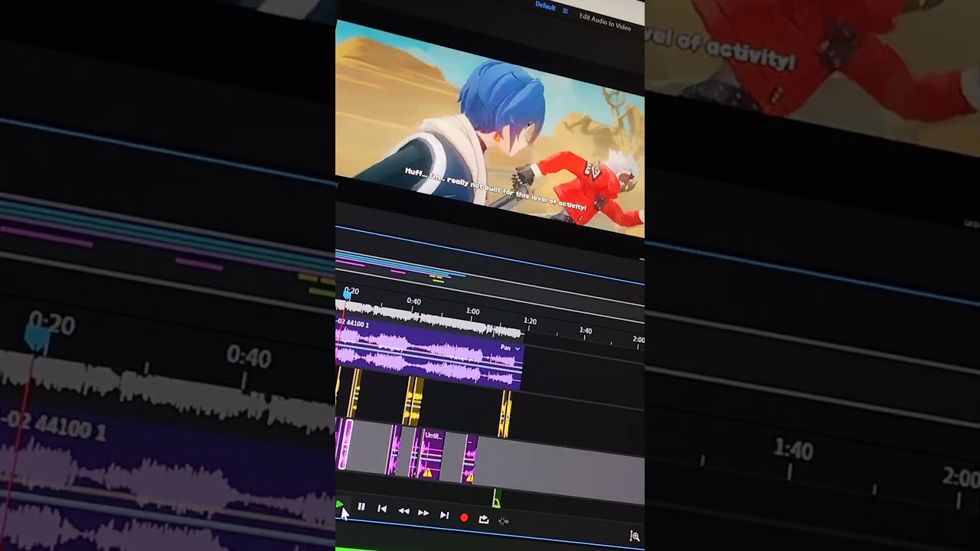Click the Pause button in transport
This screenshot has width=980, height=551.
[x=361, y=507]
